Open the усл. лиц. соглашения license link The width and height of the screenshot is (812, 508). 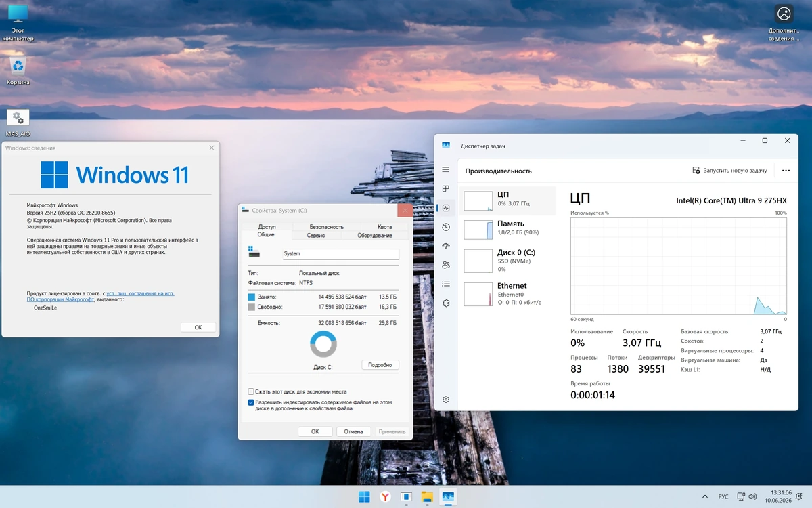click(x=140, y=293)
